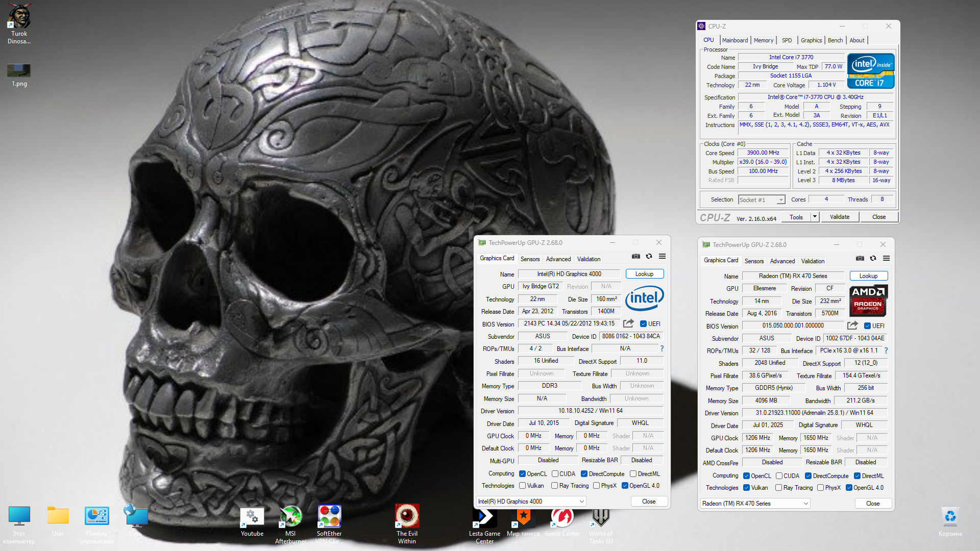The width and height of the screenshot is (980, 551).
Task: Click the screenshot camera icon in Intel GPU-Z
Action: pos(635,256)
